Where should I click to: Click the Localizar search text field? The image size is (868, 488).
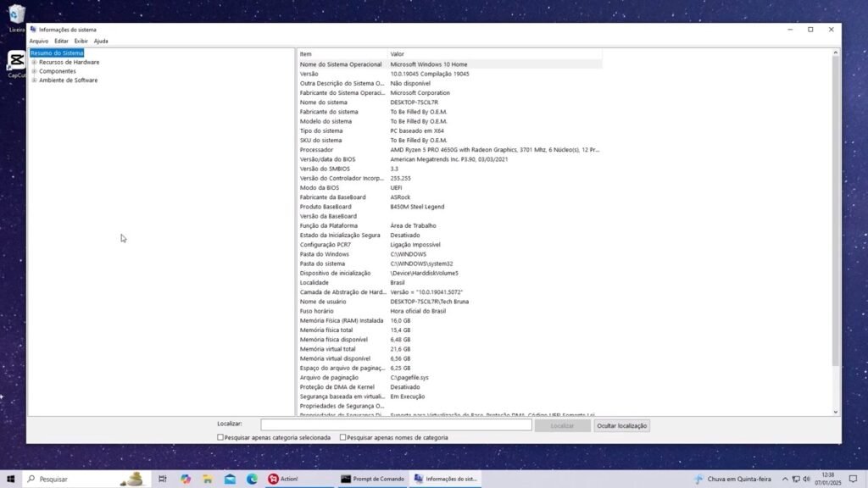pyautogui.click(x=396, y=425)
